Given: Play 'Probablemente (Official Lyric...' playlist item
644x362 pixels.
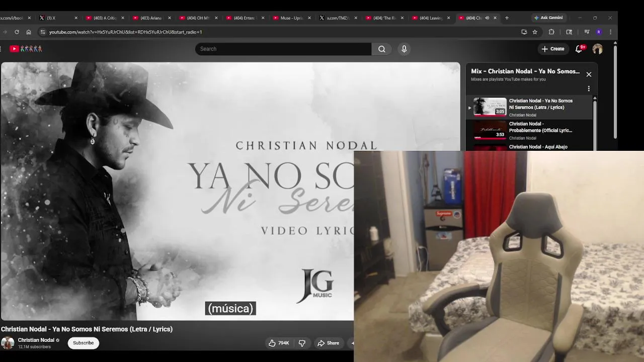Looking at the screenshot, I should tap(529, 131).
